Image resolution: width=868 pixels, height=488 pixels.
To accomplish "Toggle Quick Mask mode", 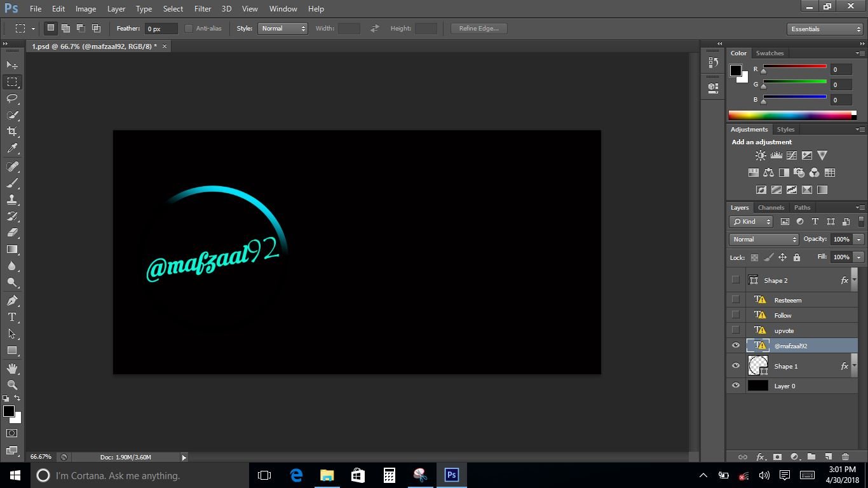I will tap(12, 433).
